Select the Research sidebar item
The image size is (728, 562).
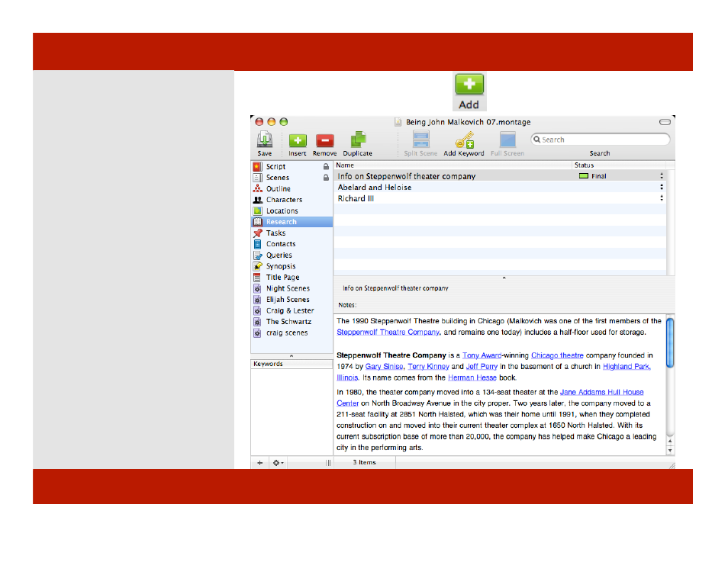tap(292, 222)
